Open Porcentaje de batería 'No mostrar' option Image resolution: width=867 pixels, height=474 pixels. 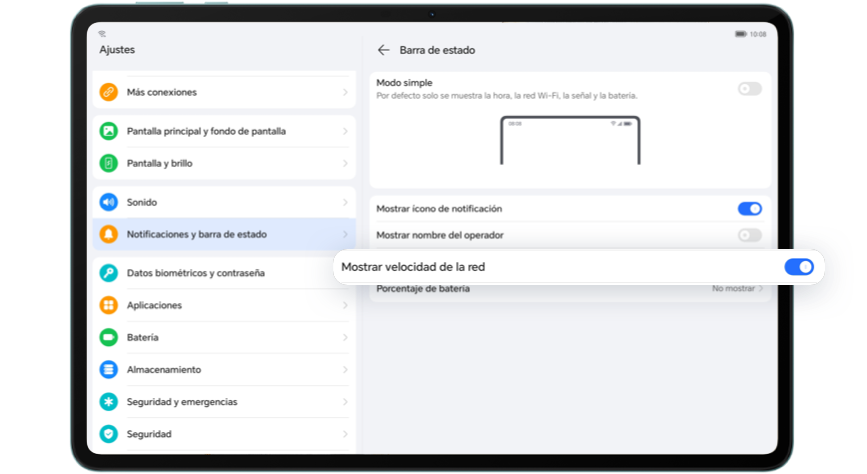pyautogui.click(x=738, y=289)
